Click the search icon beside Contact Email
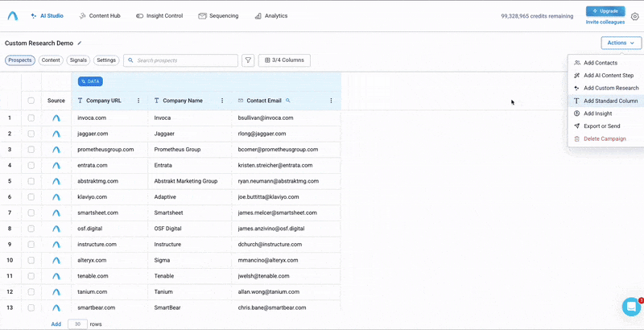Image resolution: width=644 pixels, height=330 pixels. click(x=288, y=100)
